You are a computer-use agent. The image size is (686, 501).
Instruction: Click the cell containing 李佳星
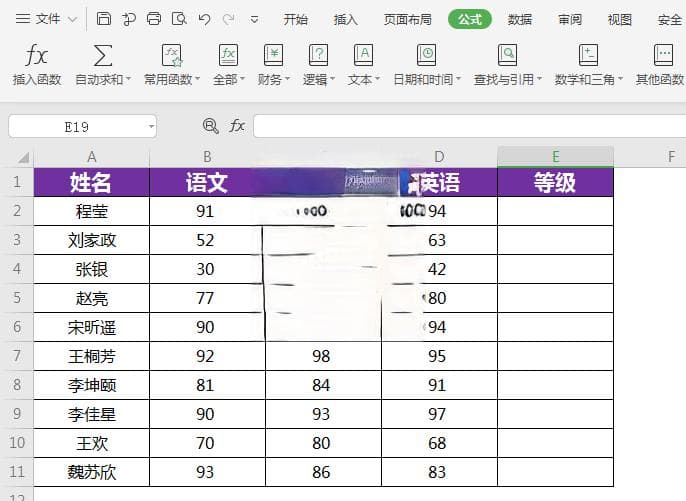pyautogui.click(x=91, y=414)
